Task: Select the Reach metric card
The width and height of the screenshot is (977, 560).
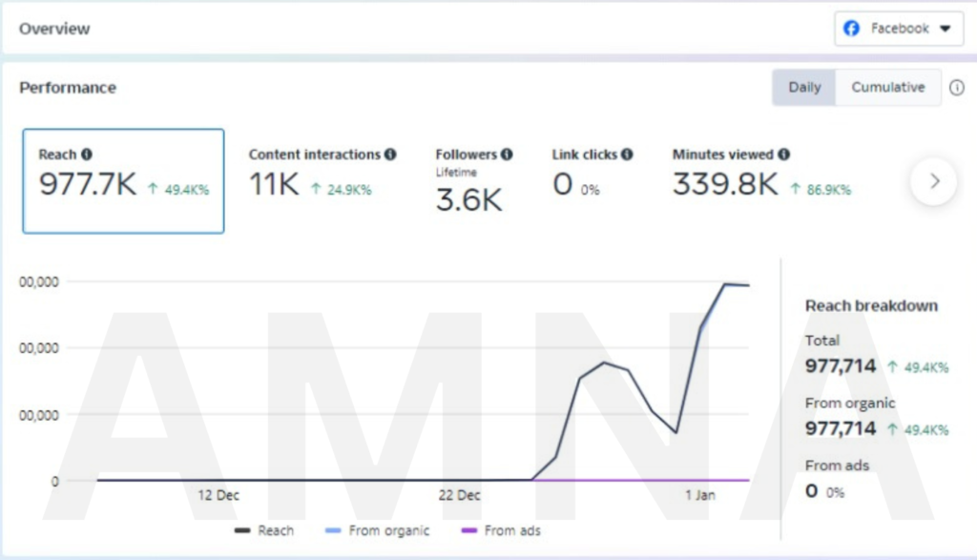Action: click(123, 181)
